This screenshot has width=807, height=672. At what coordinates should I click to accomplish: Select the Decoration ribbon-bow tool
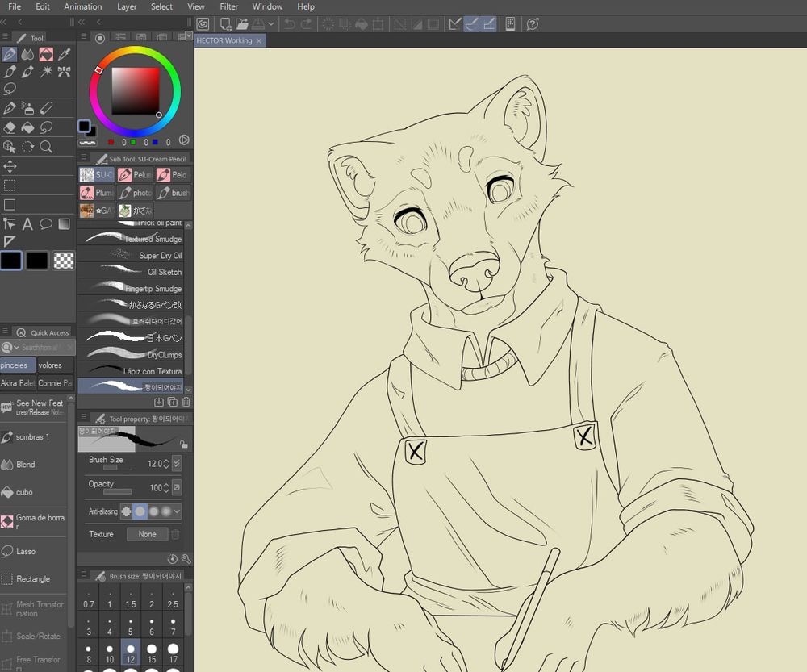point(64,72)
